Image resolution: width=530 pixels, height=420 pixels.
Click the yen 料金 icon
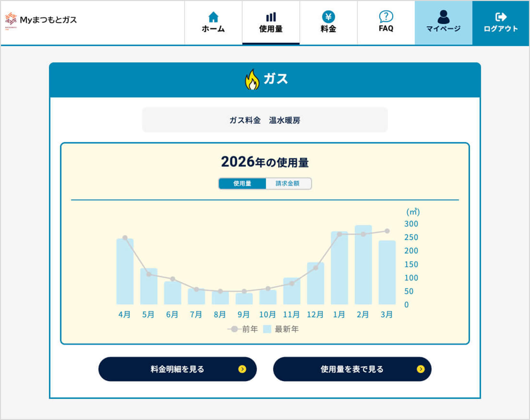328,17
